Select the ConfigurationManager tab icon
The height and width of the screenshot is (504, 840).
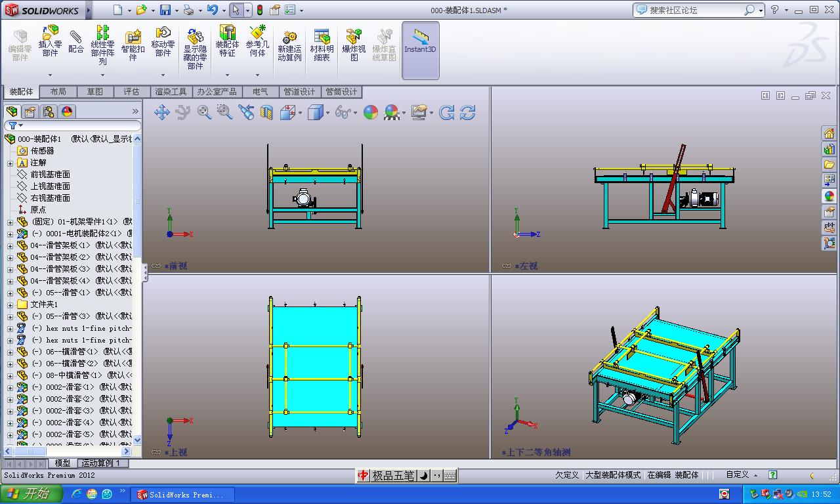49,112
